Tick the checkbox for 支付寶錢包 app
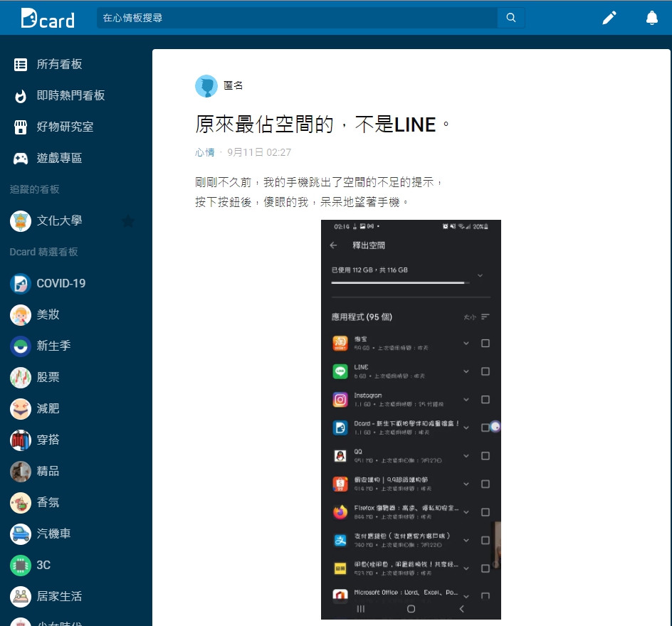The image size is (672, 626). [x=485, y=541]
